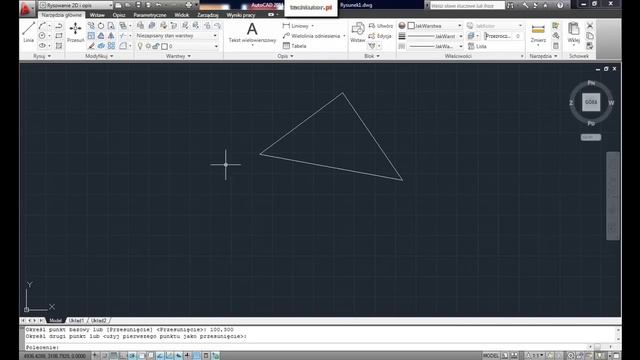Viewport: 640px width, 360px height.
Task: Toggle the layer freeze sun icon
Action: click(148, 46)
